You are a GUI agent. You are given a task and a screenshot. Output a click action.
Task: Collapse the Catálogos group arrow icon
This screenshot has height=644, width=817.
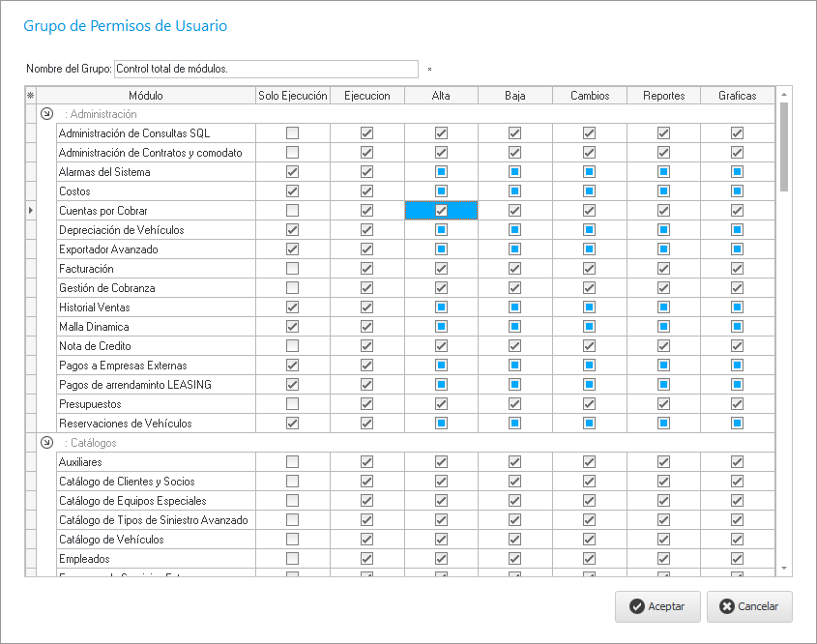coord(46,443)
